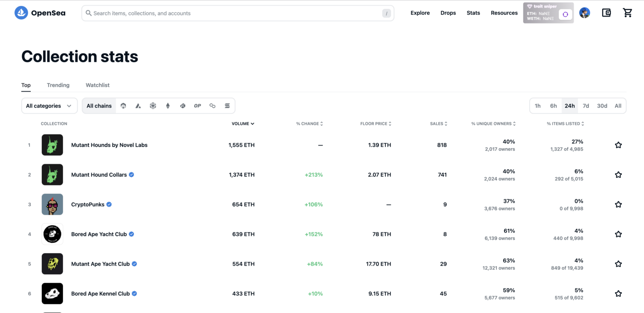Screen dimensions: 644x313
Task: Set the time range to 1h
Action: tap(537, 106)
